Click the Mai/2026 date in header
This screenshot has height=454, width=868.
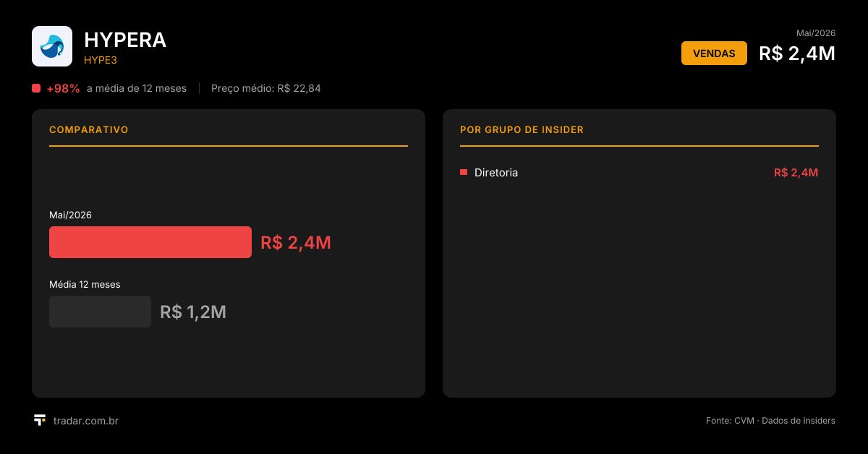[816, 33]
